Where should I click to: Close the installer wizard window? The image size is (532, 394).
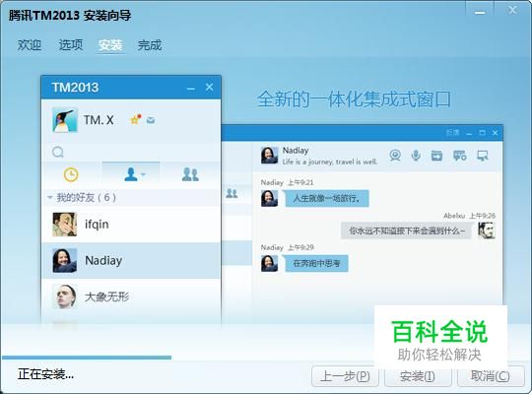[x=512, y=10]
